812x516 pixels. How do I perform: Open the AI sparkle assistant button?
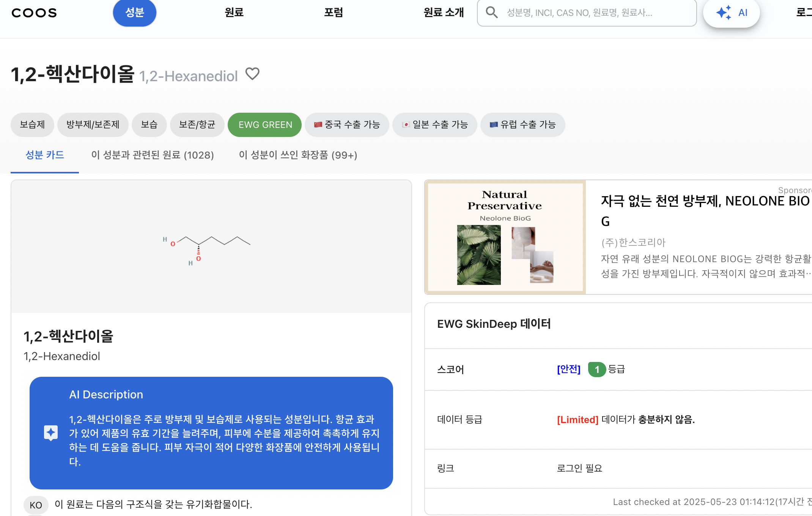point(731,13)
